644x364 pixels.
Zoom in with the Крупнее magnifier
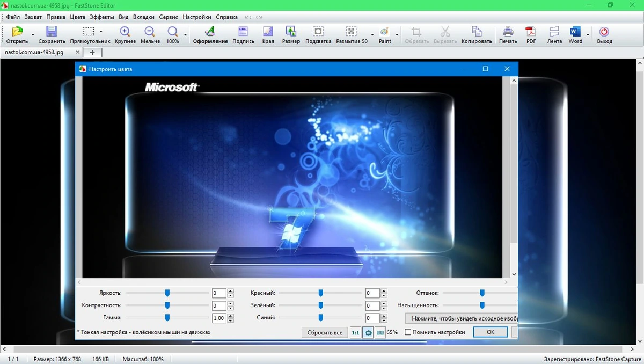tap(125, 32)
